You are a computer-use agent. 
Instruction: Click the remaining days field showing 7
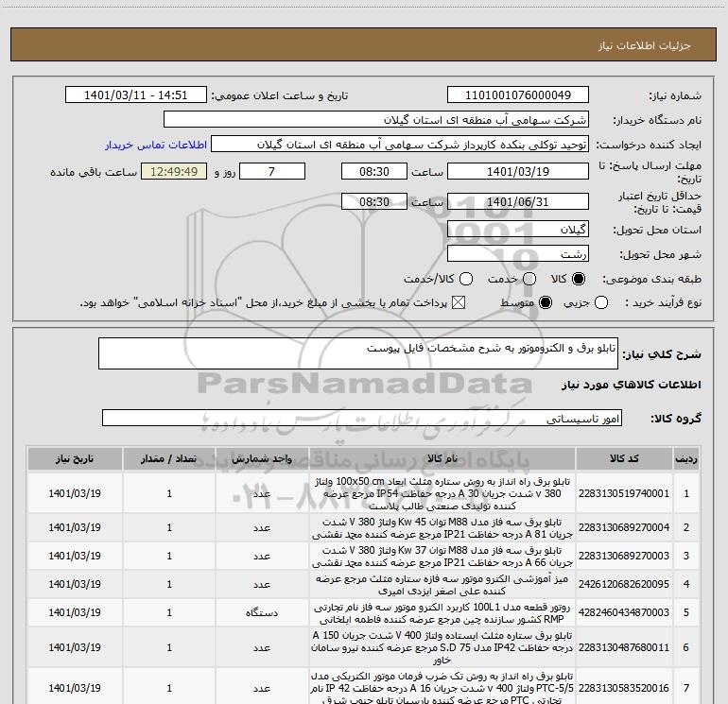click(272, 172)
